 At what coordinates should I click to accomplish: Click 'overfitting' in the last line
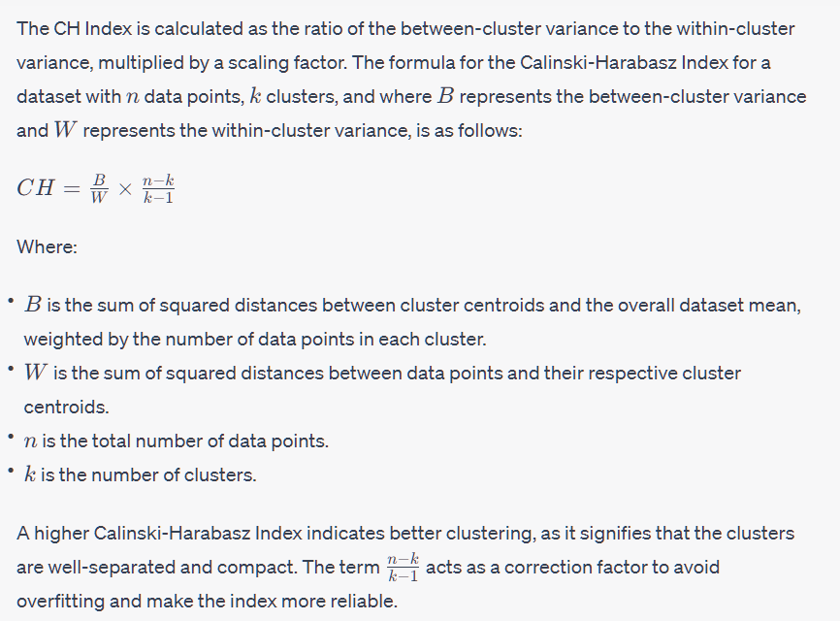click(x=60, y=602)
